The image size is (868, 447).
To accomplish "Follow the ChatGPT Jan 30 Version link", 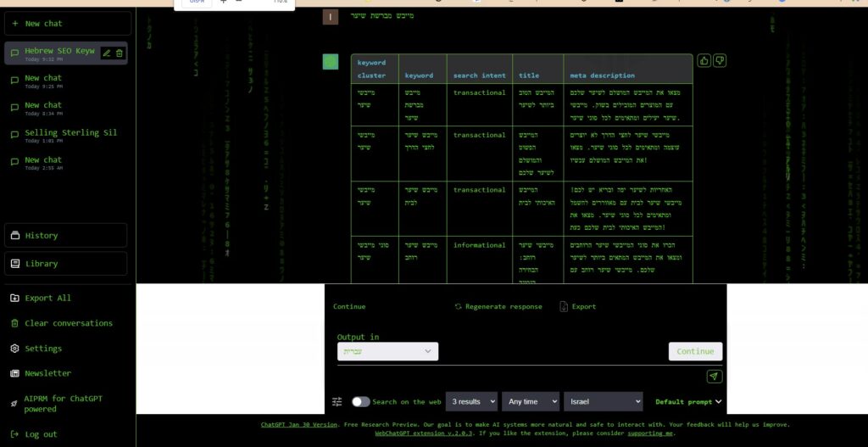I will click(x=299, y=424).
